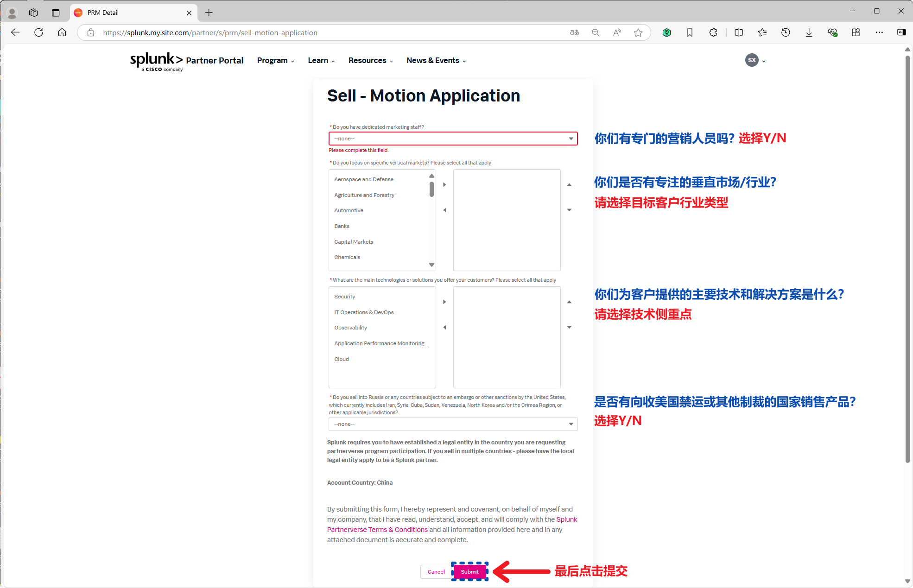Select 'Banks' in vertical markets list
The image size is (913, 588).
(x=342, y=226)
